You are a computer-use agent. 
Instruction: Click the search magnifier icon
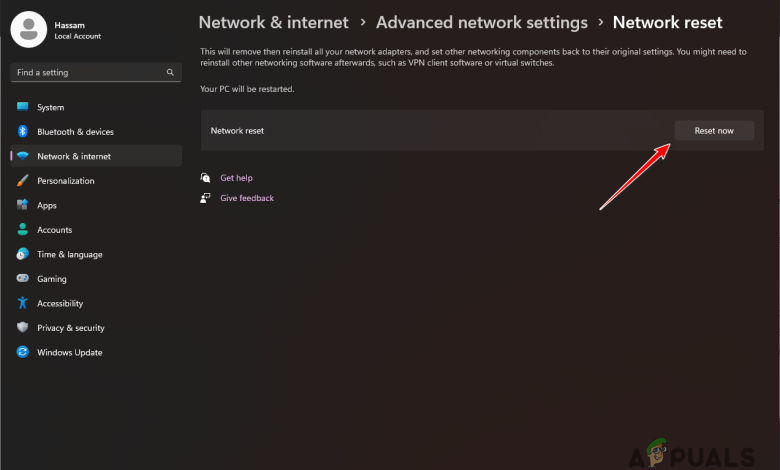172,73
